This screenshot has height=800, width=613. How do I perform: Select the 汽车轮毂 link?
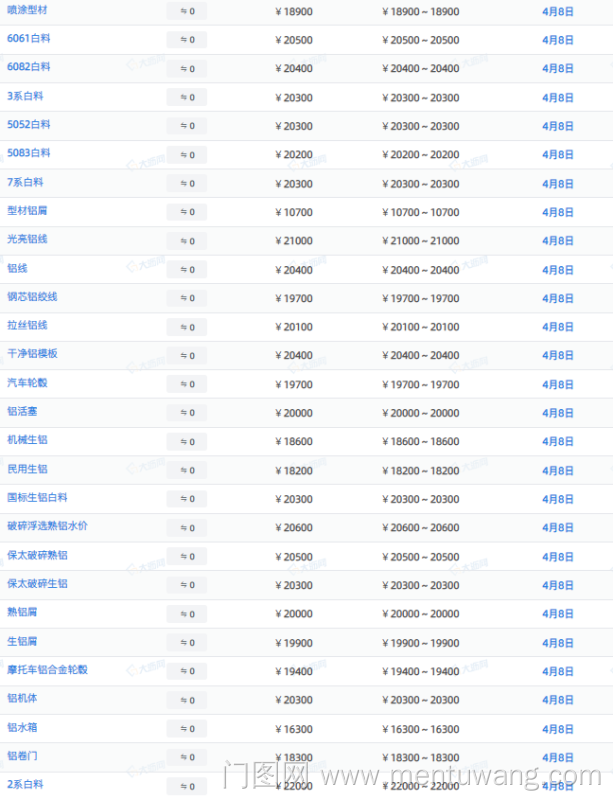tap(27, 383)
